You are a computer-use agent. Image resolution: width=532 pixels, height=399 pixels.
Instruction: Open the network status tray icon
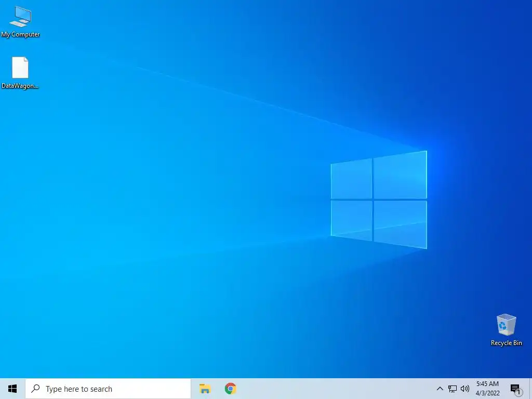click(x=453, y=389)
